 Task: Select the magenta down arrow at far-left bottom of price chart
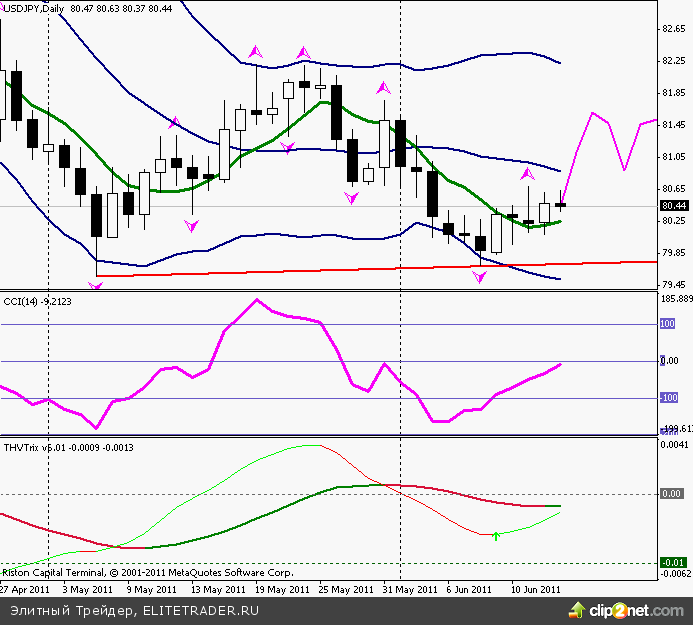pyautogui.click(x=96, y=286)
